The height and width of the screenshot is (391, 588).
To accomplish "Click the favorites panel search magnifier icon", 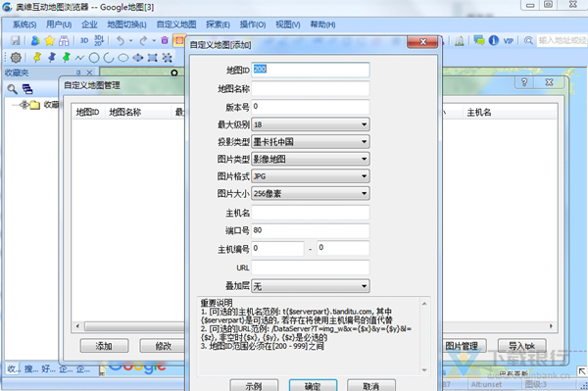I will [x=13, y=89].
